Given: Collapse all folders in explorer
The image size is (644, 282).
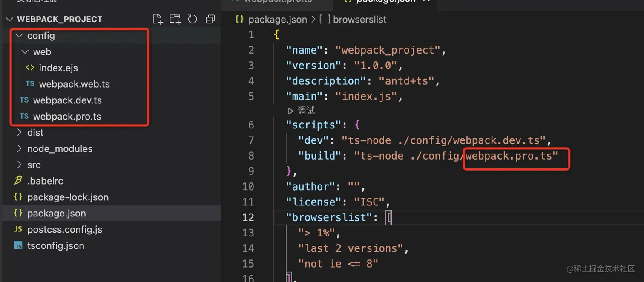Looking at the screenshot, I should pyautogui.click(x=210, y=19).
